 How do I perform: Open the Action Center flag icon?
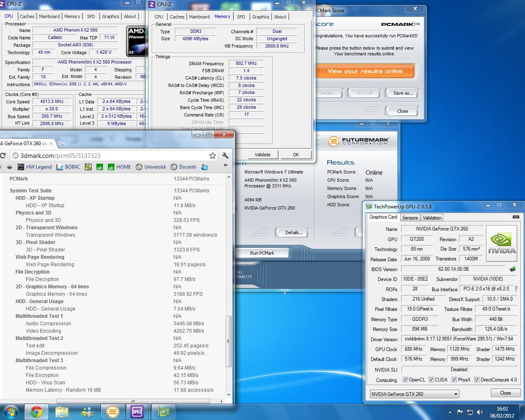coord(460,412)
